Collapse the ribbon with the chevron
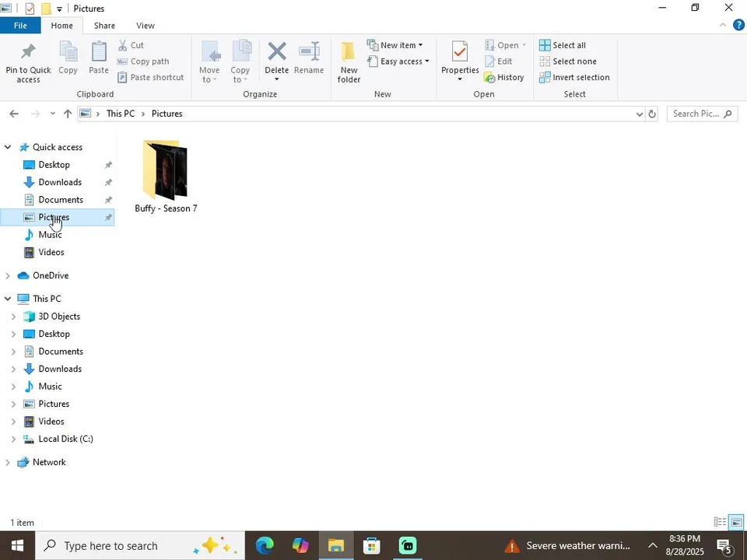Screen dimensions: 747x560 [723, 25]
